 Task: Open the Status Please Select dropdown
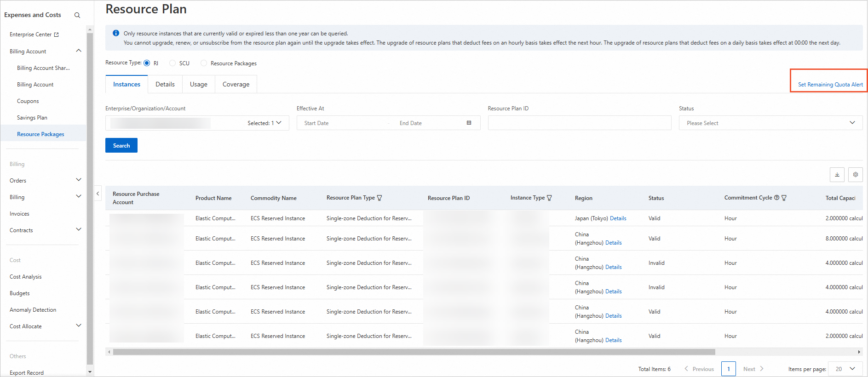point(770,123)
